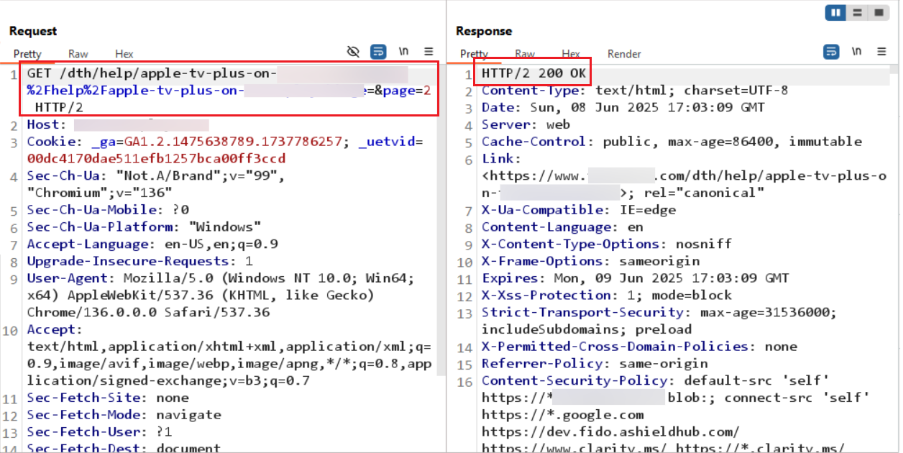Screen dimensions: 903x453
Task: Select the Pretty tab in Request
Action: click(x=27, y=54)
